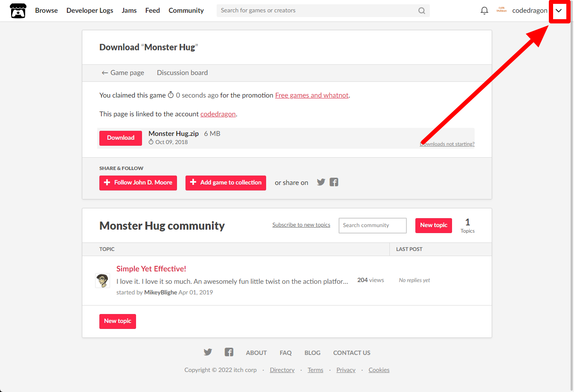Open MikeyBlighe author link
Viewport: 574px width, 392px height.
tap(161, 292)
